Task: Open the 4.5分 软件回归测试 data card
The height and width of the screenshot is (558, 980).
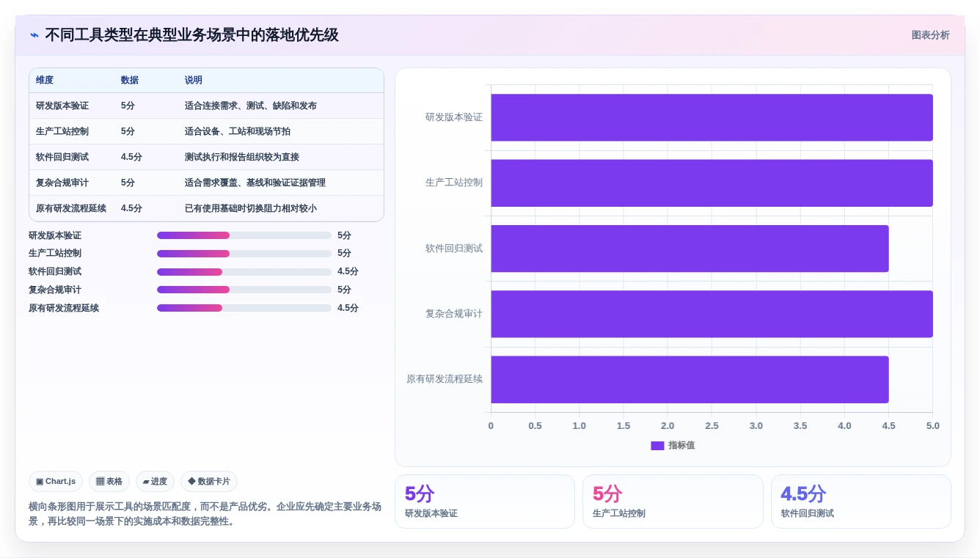Action: [860, 502]
